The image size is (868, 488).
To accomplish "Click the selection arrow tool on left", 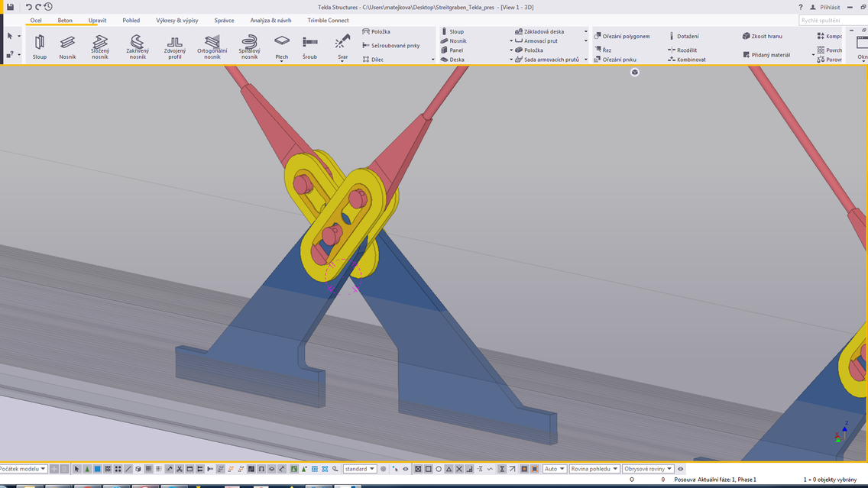I will (10, 36).
